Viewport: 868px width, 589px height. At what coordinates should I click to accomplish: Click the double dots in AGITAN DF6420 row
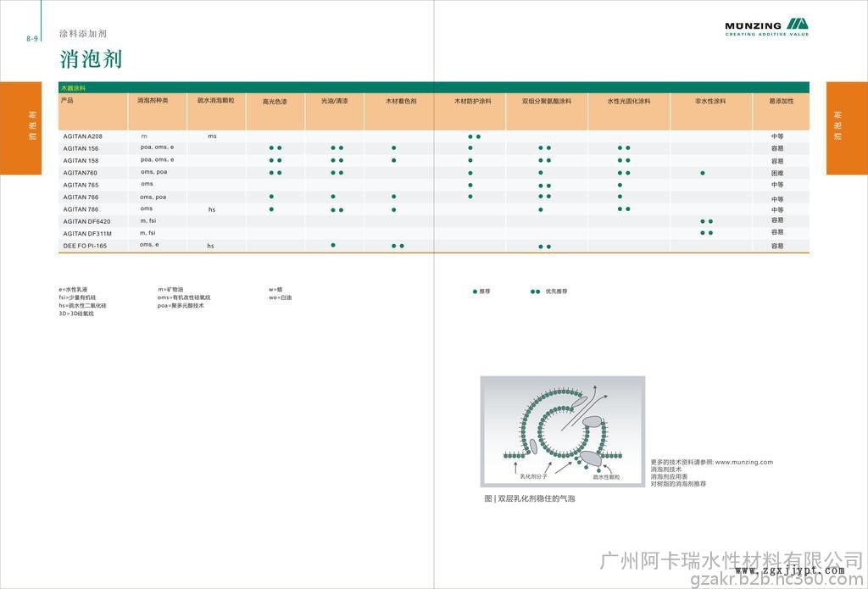tap(706, 221)
